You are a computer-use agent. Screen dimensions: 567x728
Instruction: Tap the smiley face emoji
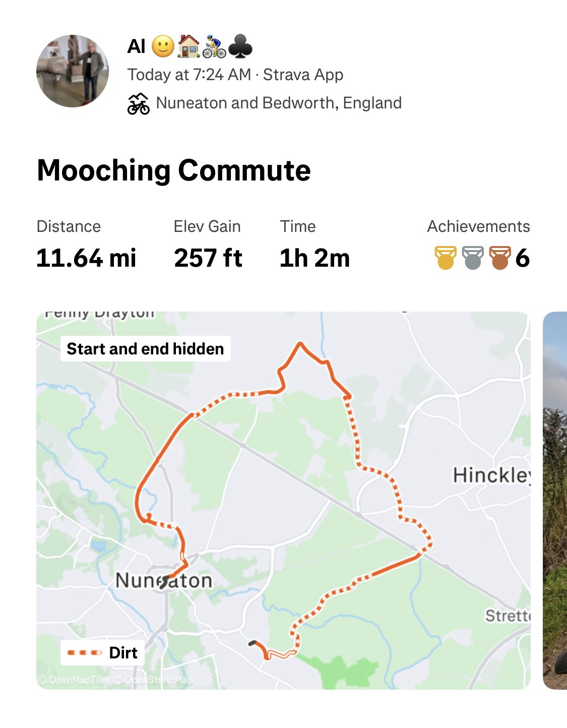tap(163, 46)
